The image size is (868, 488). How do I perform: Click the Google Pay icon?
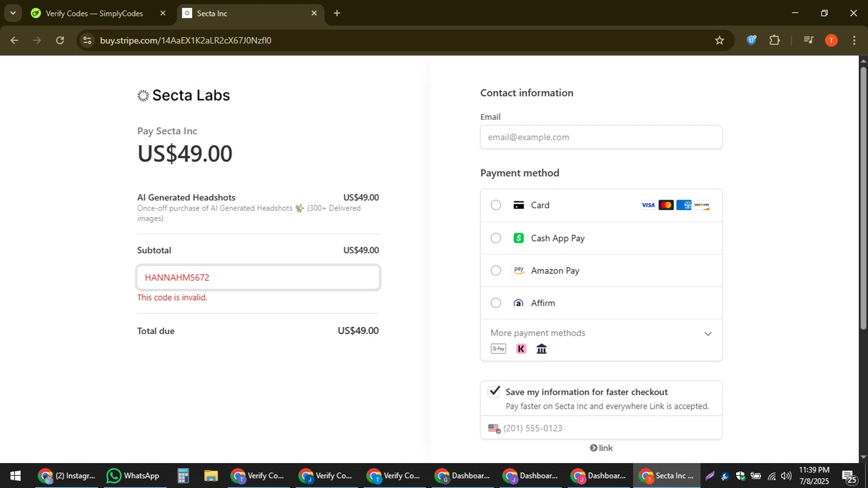[498, 348]
